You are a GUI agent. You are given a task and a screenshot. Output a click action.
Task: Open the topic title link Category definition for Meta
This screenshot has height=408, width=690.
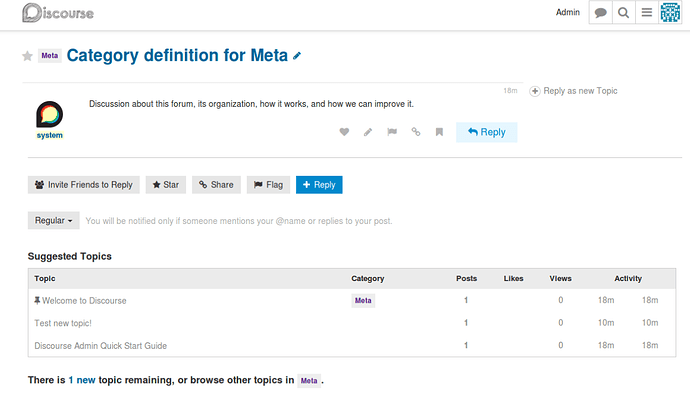(x=177, y=55)
